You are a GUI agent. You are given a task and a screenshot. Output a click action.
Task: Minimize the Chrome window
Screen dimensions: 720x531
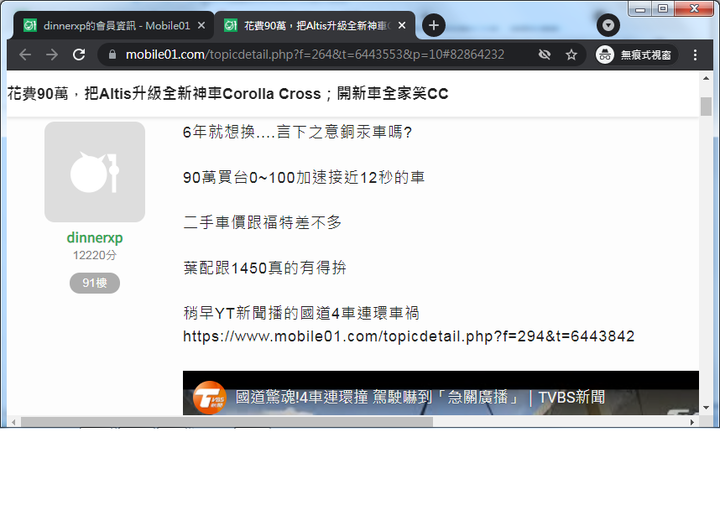[640, 9]
